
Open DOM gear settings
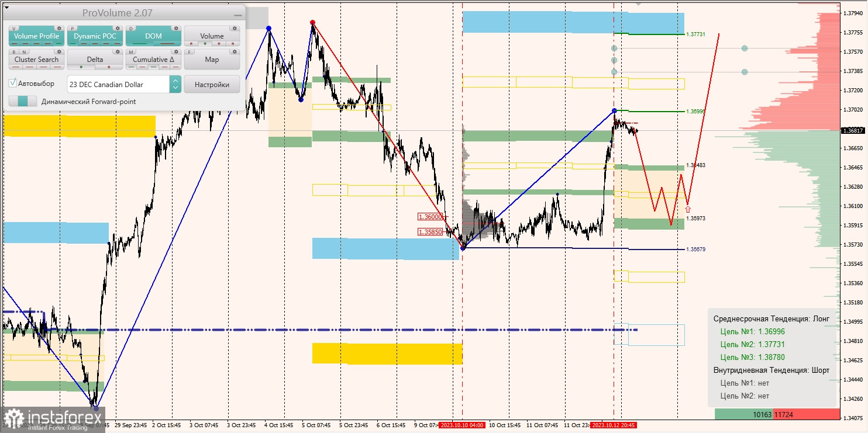(175, 28)
